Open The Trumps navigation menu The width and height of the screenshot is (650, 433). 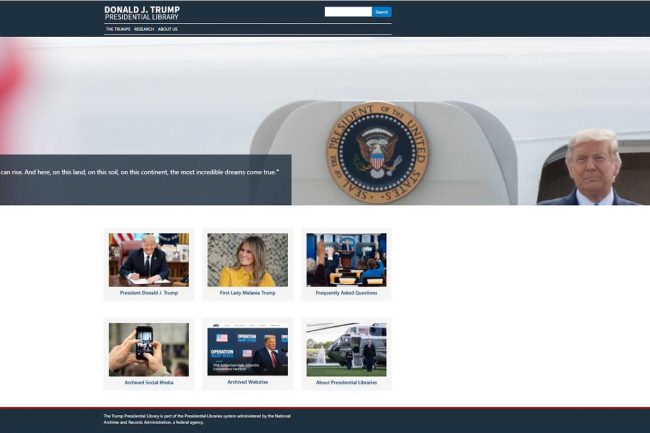coord(117,29)
